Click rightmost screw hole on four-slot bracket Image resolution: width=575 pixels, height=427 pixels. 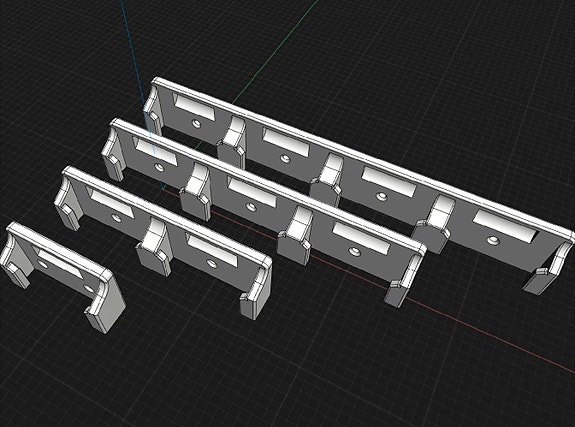(492, 241)
